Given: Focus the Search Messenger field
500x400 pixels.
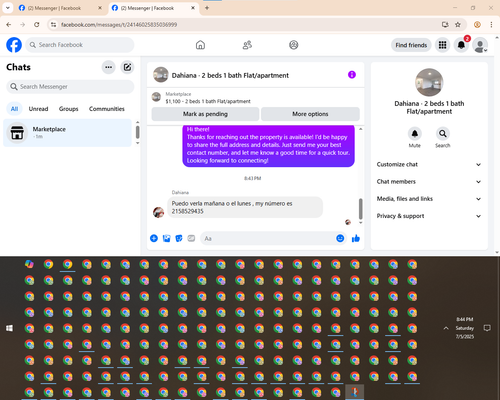Looking at the screenshot, I should click(70, 87).
